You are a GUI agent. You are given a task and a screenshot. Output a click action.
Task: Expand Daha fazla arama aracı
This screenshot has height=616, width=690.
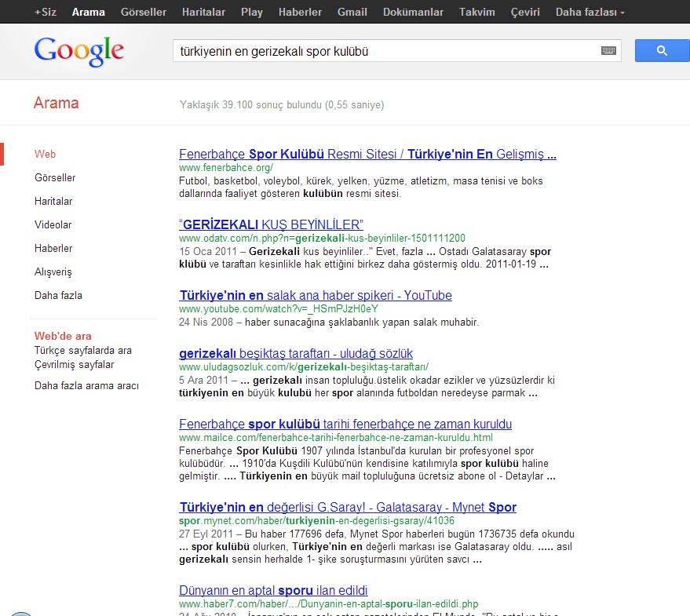(x=86, y=385)
